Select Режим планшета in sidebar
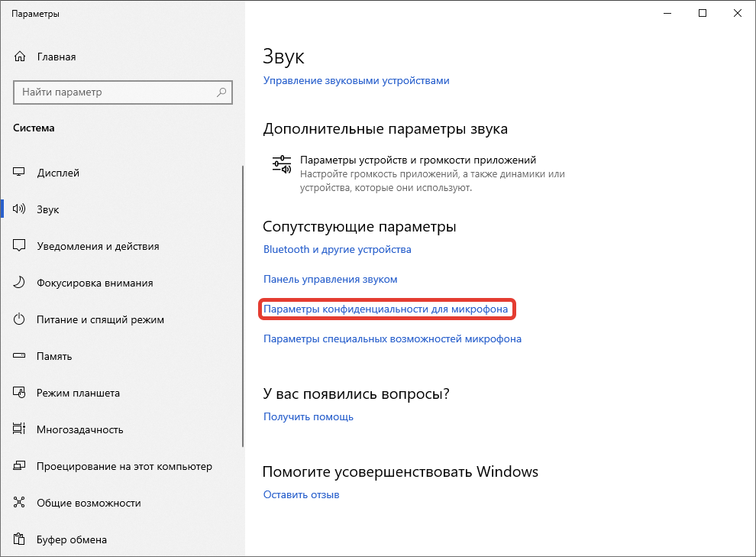The height and width of the screenshot is (557, 756). pos(78,393)
